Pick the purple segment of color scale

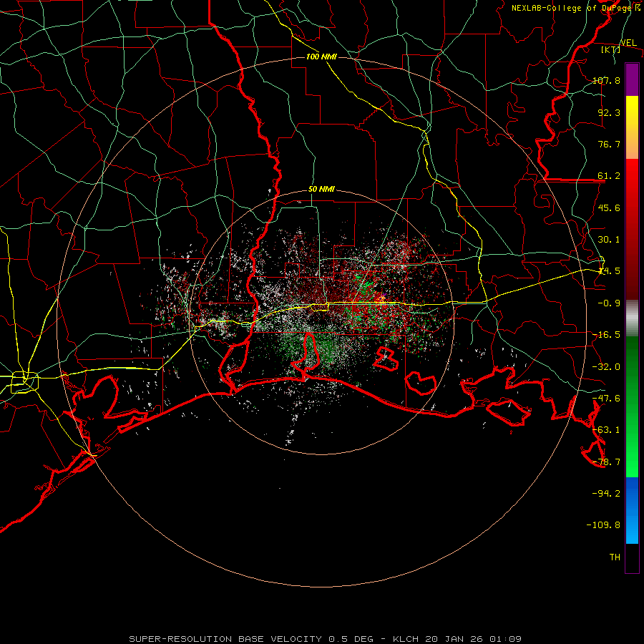tap(632, 79)
